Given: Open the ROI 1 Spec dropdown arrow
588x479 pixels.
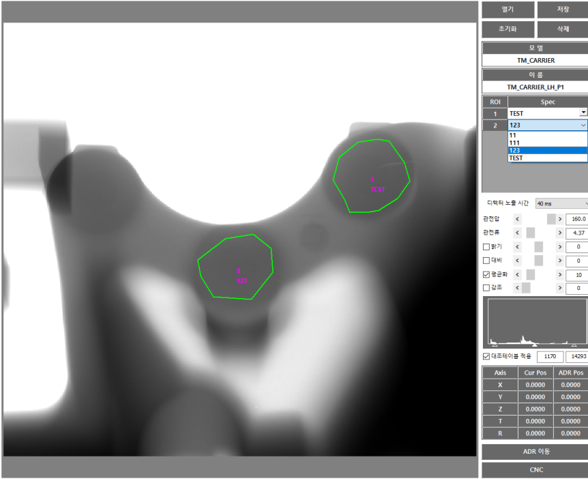Looking at the screenshot, I should coord(583,113).
